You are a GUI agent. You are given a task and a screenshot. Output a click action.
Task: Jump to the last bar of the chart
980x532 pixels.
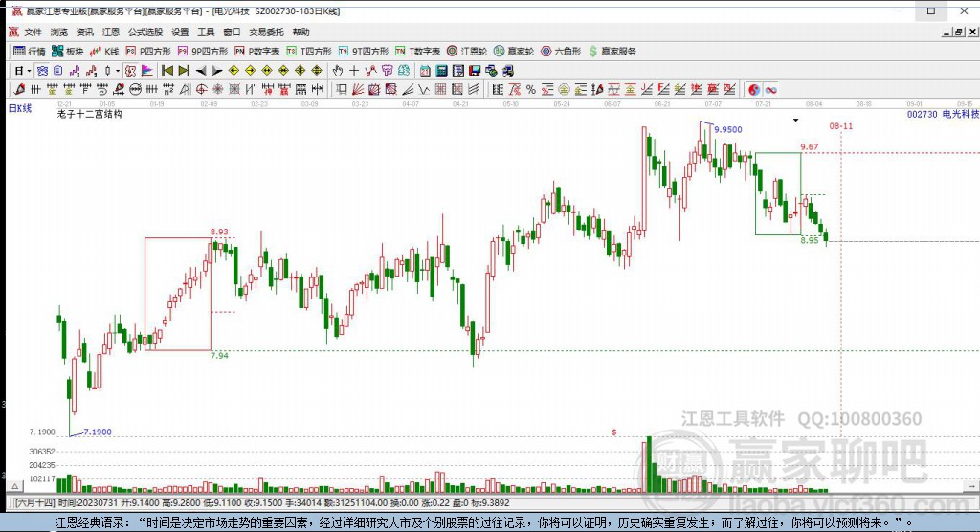[184, 71]
